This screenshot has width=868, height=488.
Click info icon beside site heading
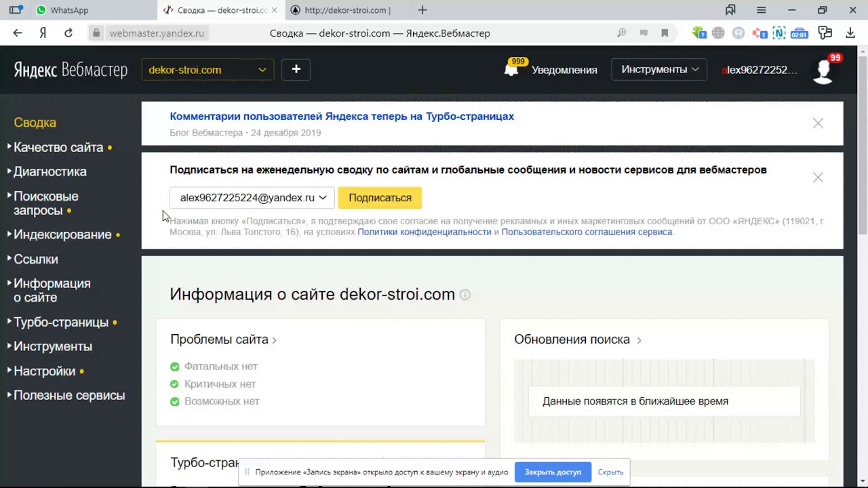tap(465, 295)
